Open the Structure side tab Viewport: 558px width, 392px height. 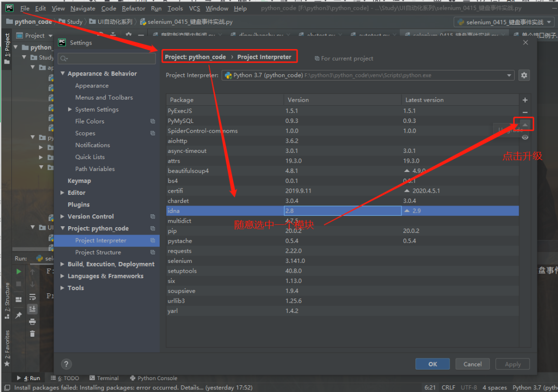click(7, 301)
